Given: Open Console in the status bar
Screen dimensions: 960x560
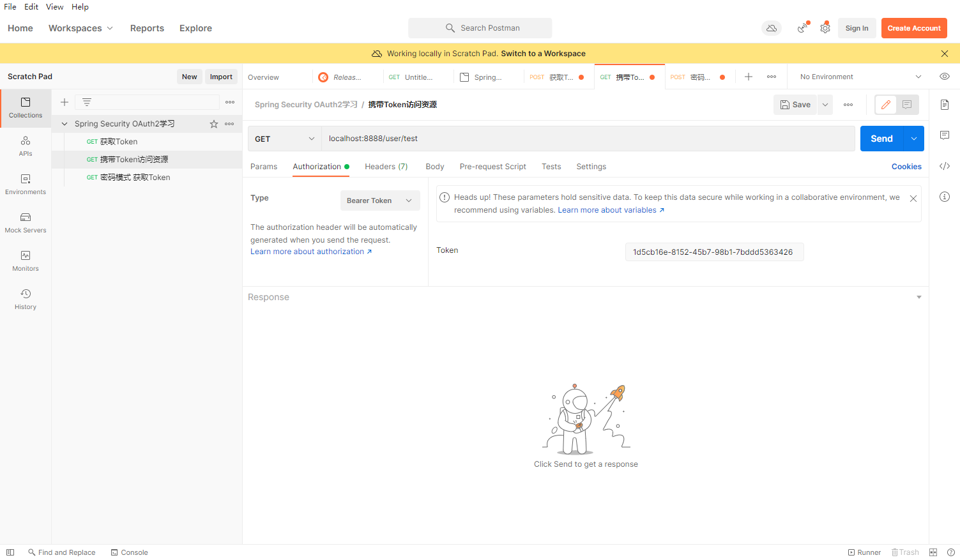Looking at the screenshot, I should tap(129, 552).
